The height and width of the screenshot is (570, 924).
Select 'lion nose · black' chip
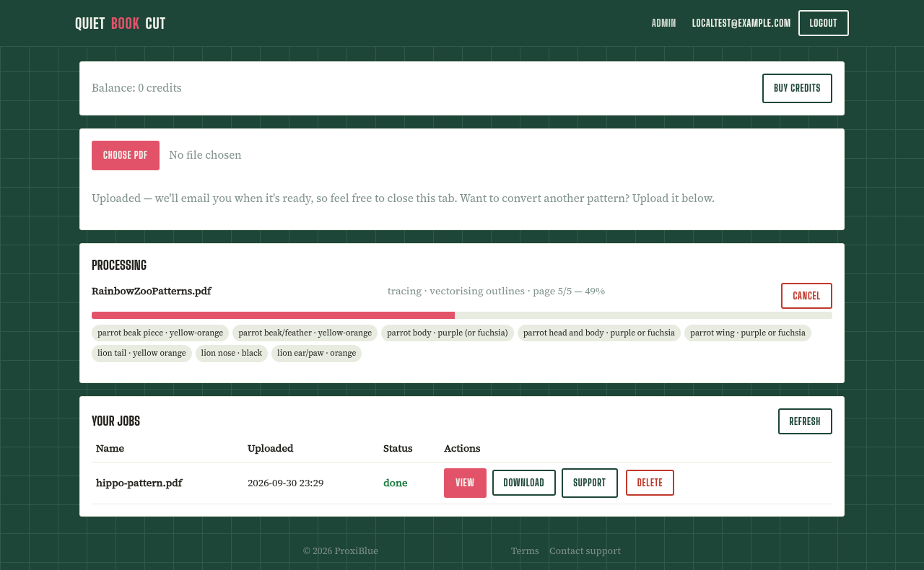click(232, 353)
